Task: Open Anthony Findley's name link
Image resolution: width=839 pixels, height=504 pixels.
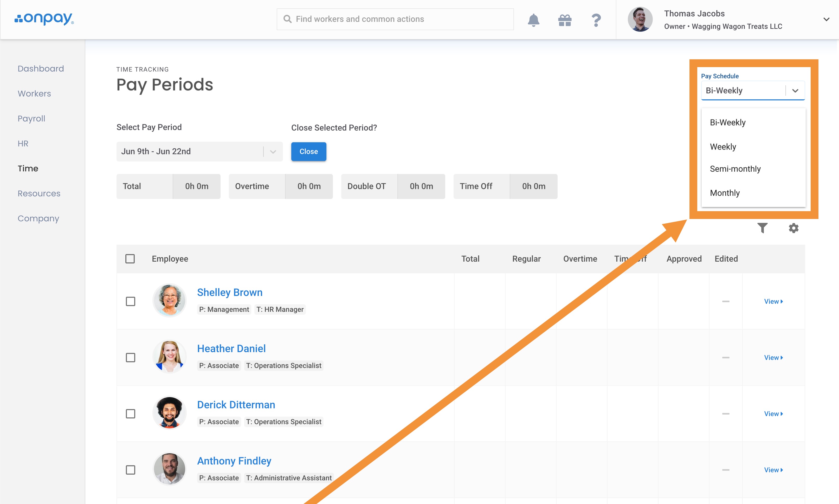Action: 234,461
